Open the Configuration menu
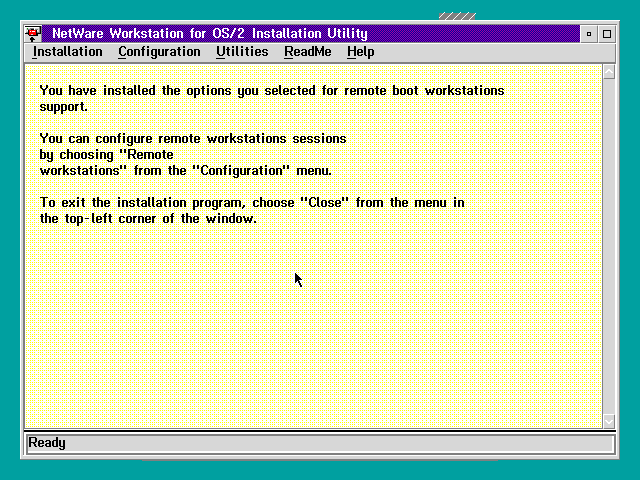The width and height of the screenshot is (640, 480). pos(159,52)
